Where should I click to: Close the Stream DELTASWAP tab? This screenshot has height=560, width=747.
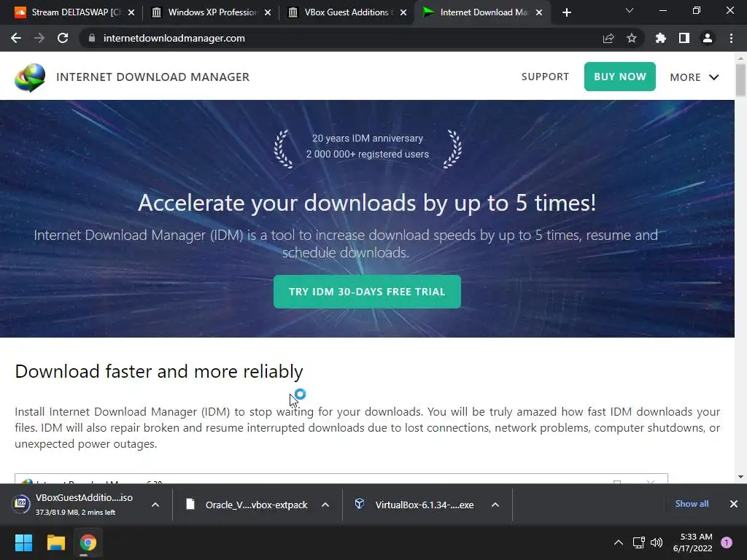[x=131, y=12]
